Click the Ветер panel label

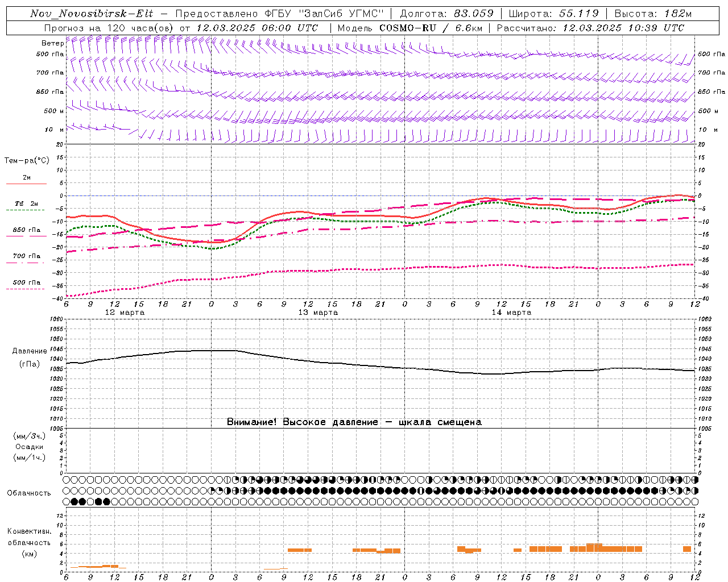52,43
